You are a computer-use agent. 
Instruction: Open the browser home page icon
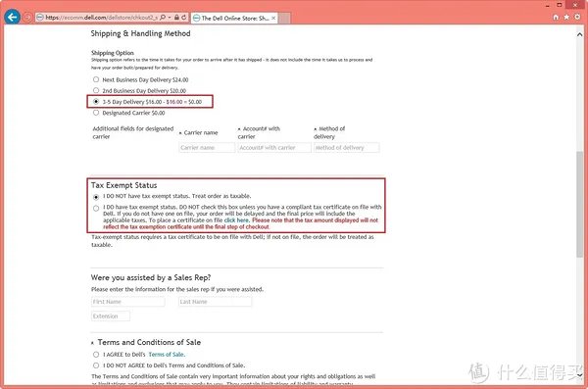pyautogui.click(x=556, y=18)
